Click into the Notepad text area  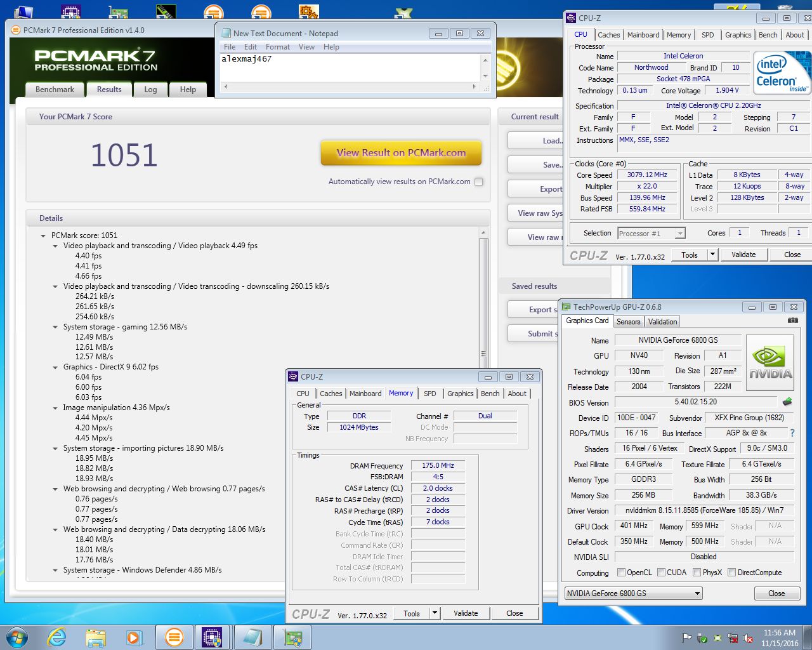pos(350,67)
